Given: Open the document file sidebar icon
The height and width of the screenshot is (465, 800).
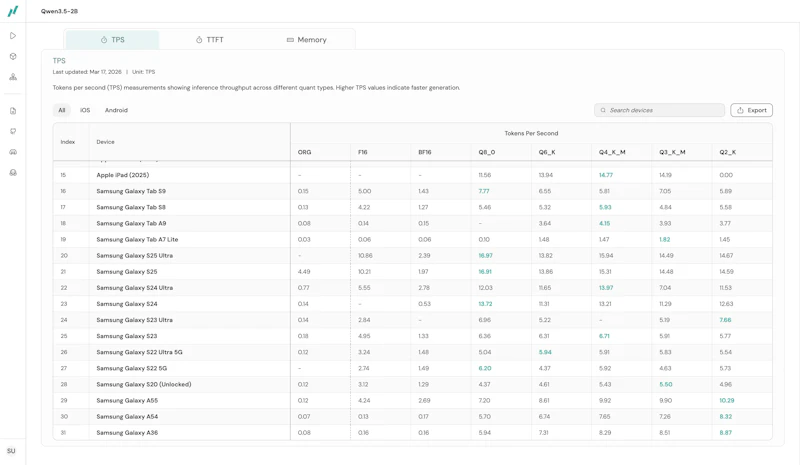Looking at the screenshot, I should point(13,111).
